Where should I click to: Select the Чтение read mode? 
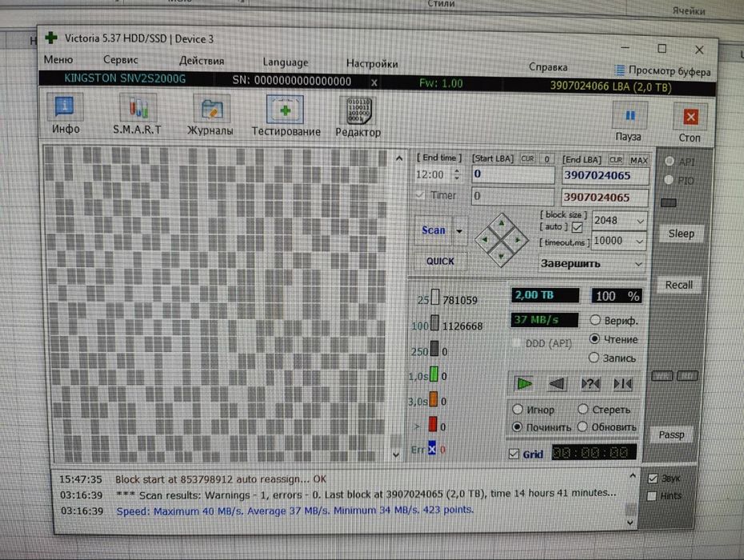[594, 339]
